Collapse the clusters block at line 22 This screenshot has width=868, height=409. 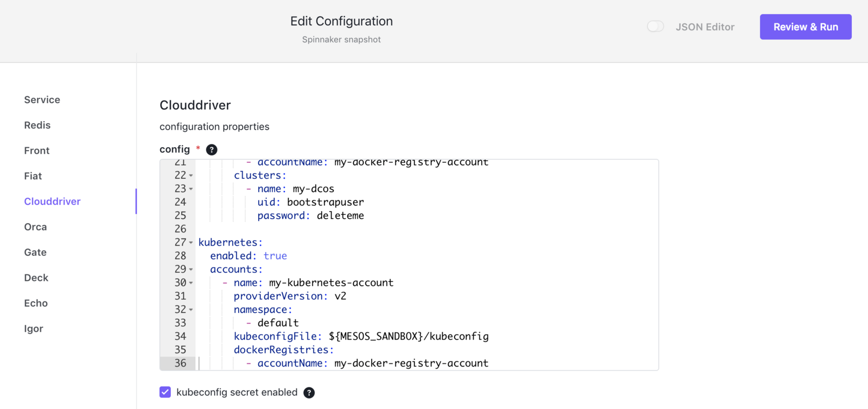coord(191,175)
